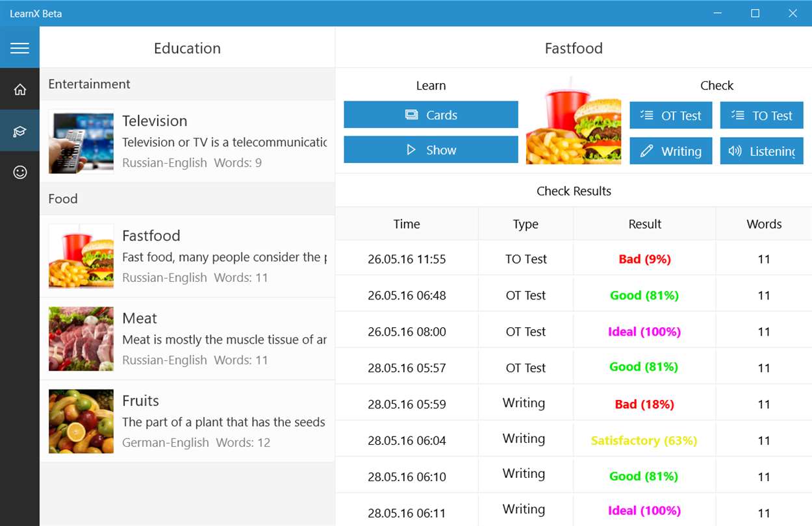Launch the TO Test
Screen dimensions: 812x526
click(x=761, y=116)
